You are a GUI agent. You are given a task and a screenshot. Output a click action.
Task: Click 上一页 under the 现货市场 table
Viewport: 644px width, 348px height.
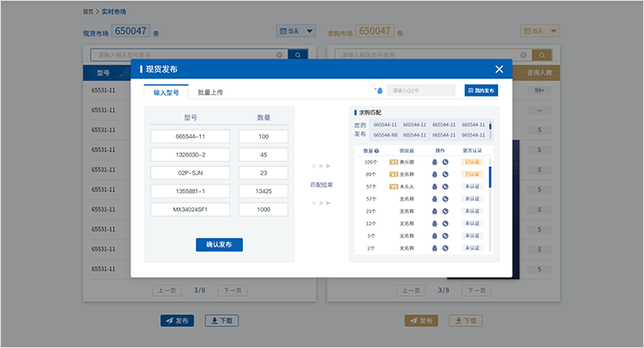[x=167, y=291]
